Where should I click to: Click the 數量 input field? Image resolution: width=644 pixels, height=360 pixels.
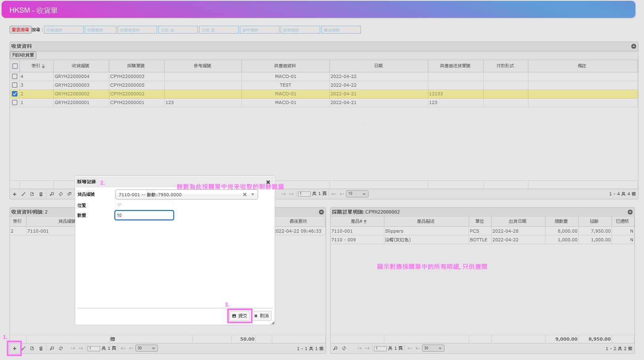[x=144, y=215]
